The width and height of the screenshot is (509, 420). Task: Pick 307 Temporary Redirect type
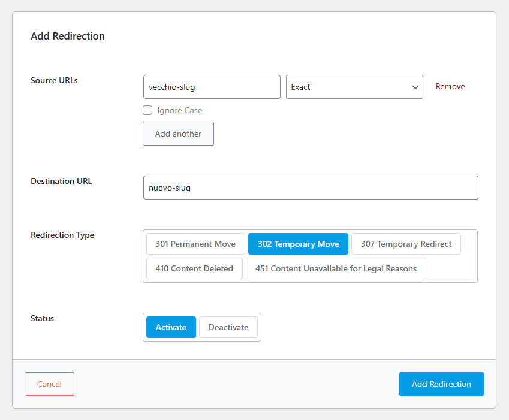tap(406, 244)
